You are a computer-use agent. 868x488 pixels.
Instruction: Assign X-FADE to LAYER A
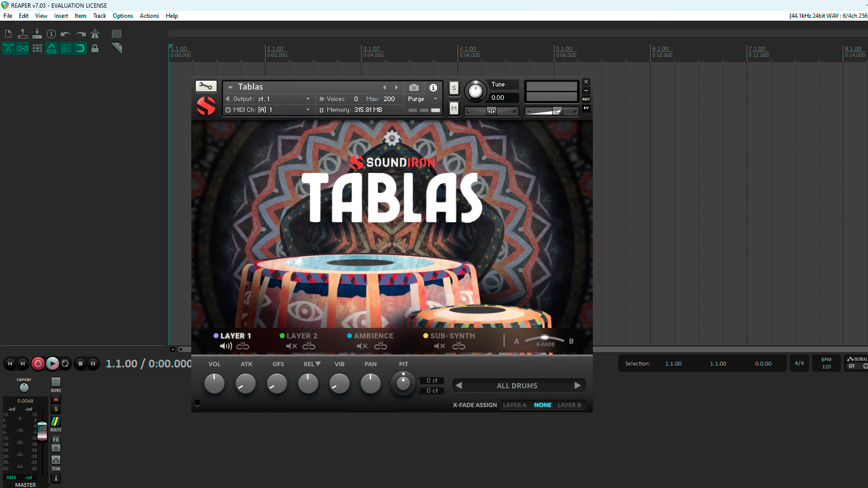(515, 405)
